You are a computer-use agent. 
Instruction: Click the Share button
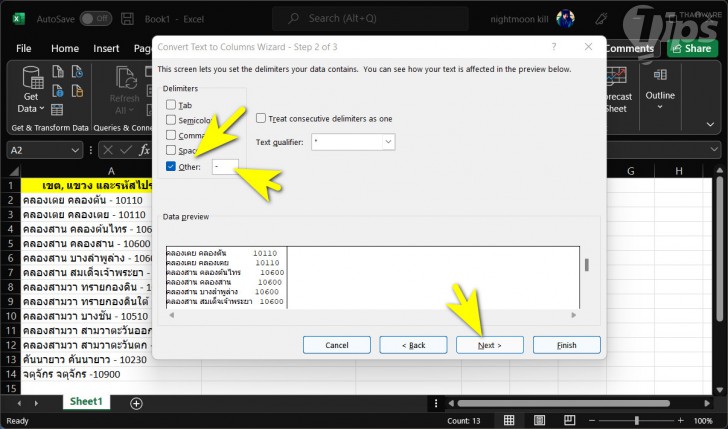click(x=692, y=48)
